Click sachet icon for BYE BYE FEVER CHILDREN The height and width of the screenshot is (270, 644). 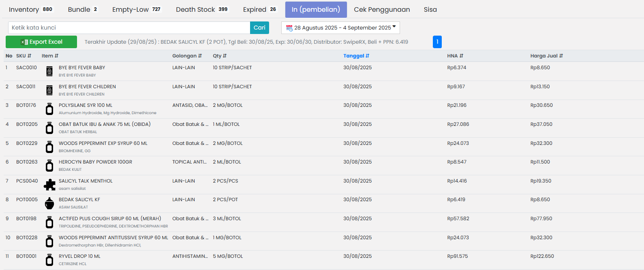click(49, 90)
